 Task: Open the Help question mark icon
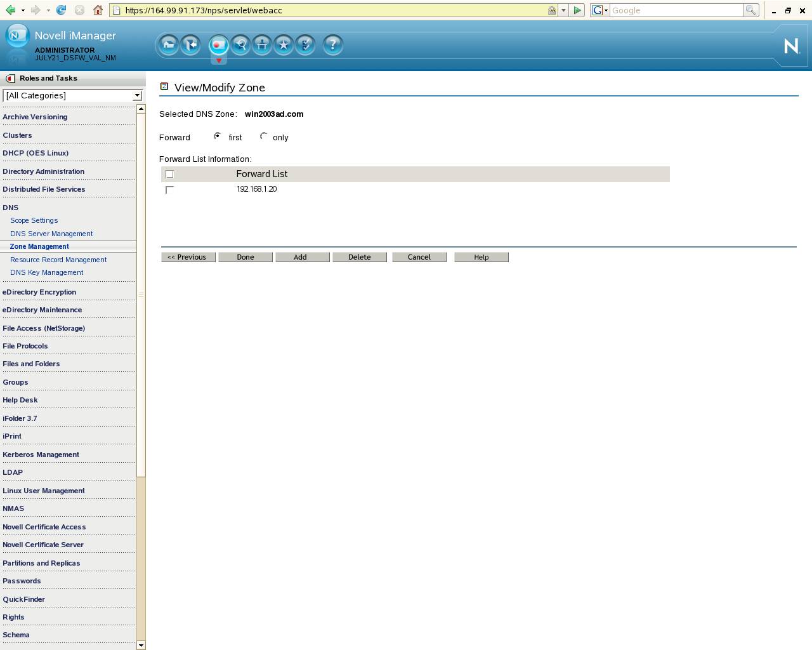332,44
